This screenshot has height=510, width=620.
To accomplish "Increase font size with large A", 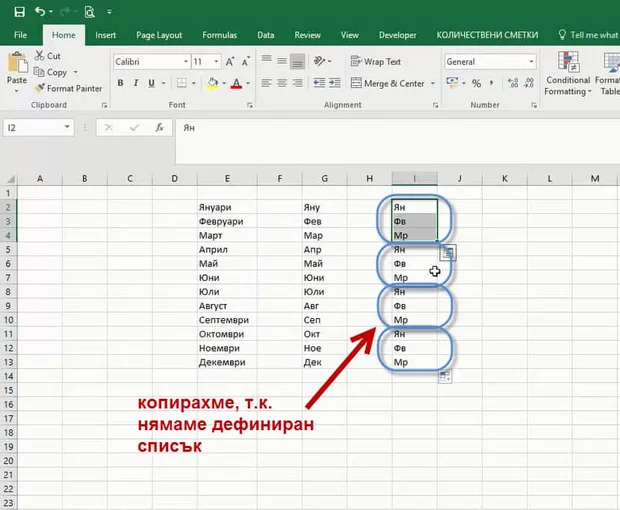I will (230, 62).
